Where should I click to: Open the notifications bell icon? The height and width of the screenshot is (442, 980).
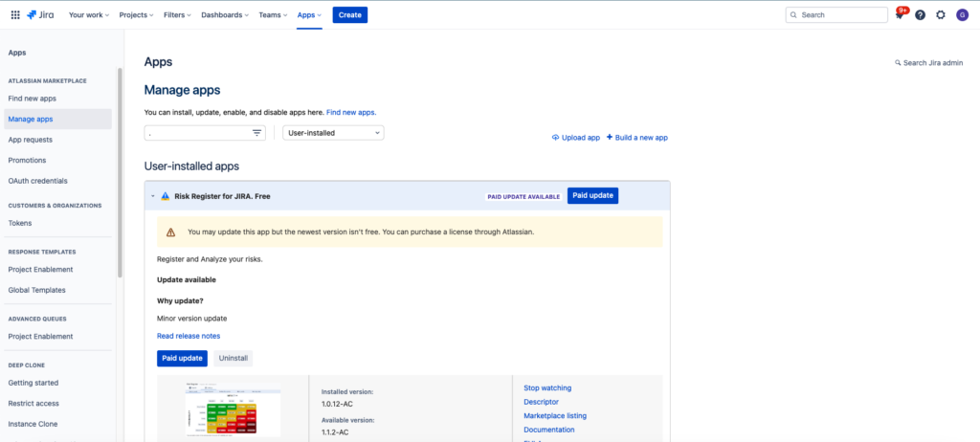pos(901,14)
